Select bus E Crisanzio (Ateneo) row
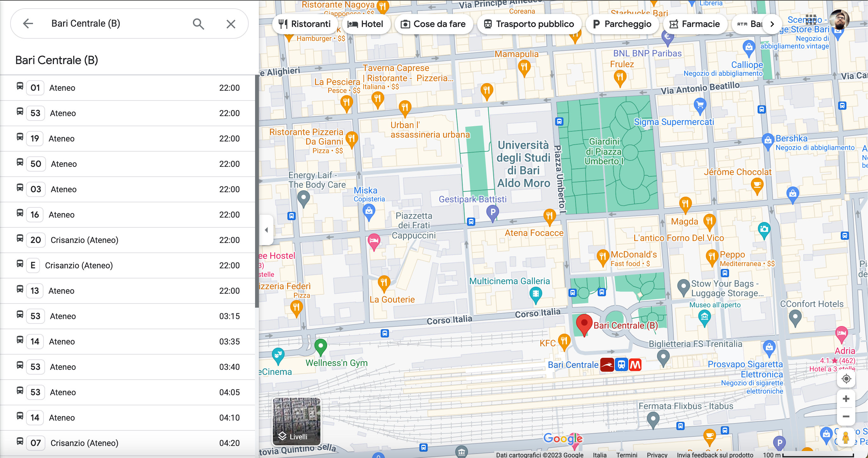The width and height of the screenshot is (868, 458). tap(127, 265)
